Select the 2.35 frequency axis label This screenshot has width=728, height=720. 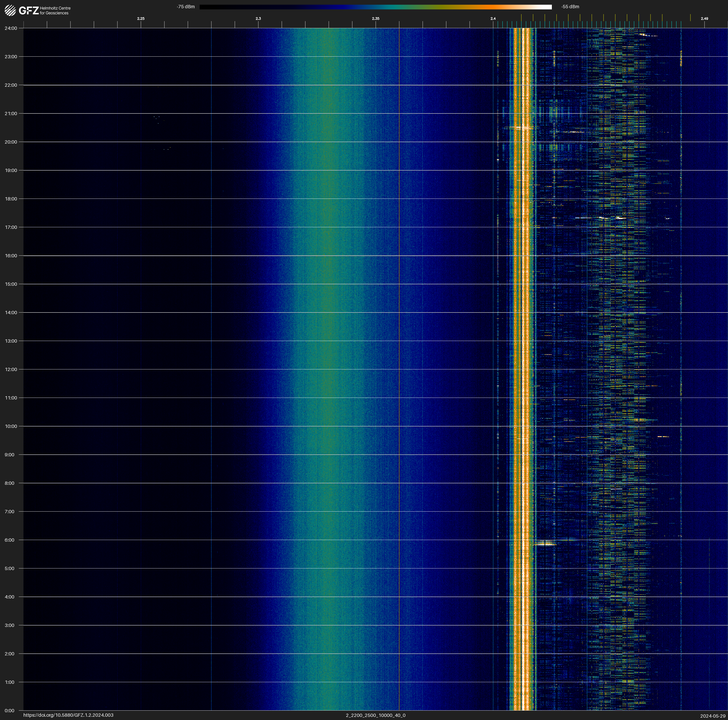[x=375, y=19]
